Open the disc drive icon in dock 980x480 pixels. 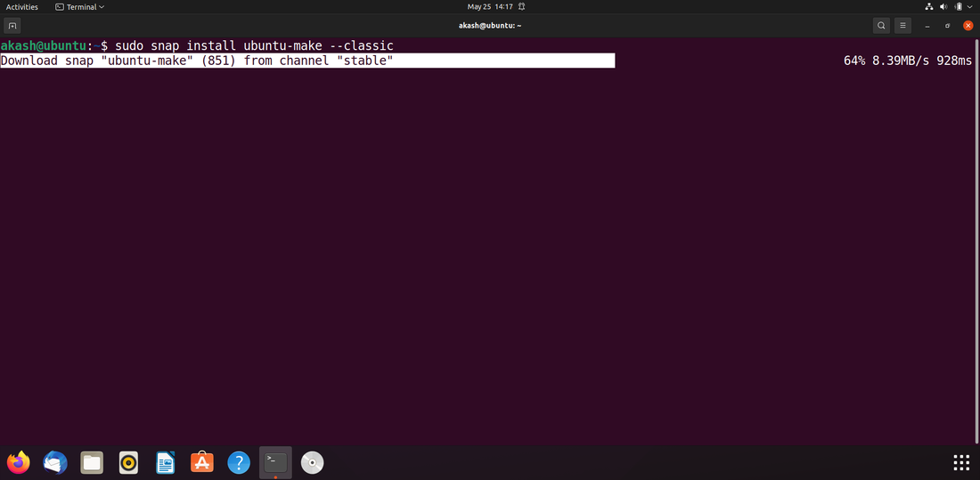pos(313,462)
